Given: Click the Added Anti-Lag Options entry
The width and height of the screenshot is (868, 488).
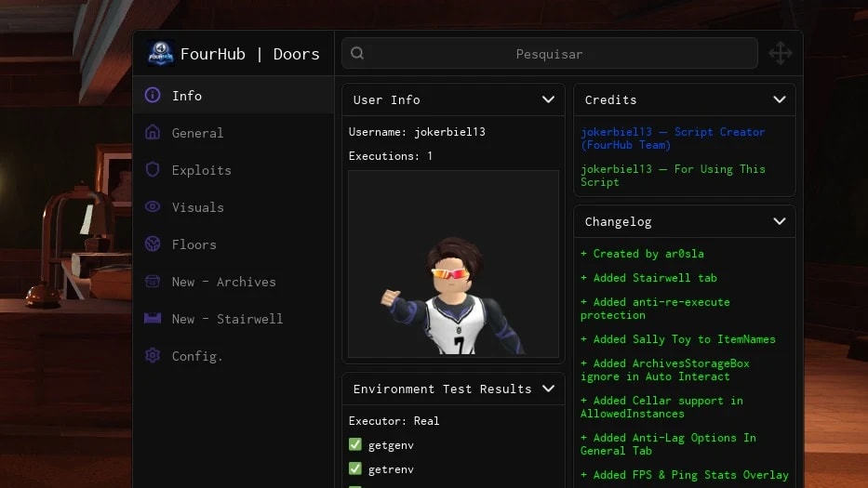Looking at the screenshot, I should [x=668, y=443].
